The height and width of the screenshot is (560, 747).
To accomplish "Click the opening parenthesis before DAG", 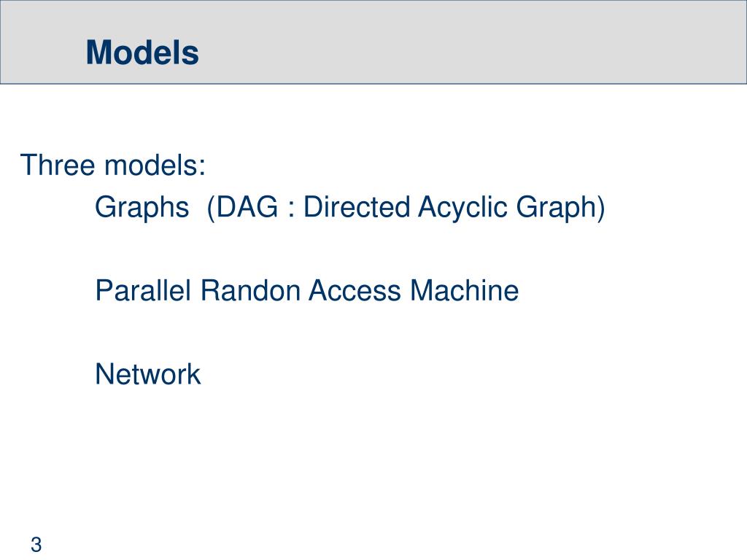I will [211, 209].
